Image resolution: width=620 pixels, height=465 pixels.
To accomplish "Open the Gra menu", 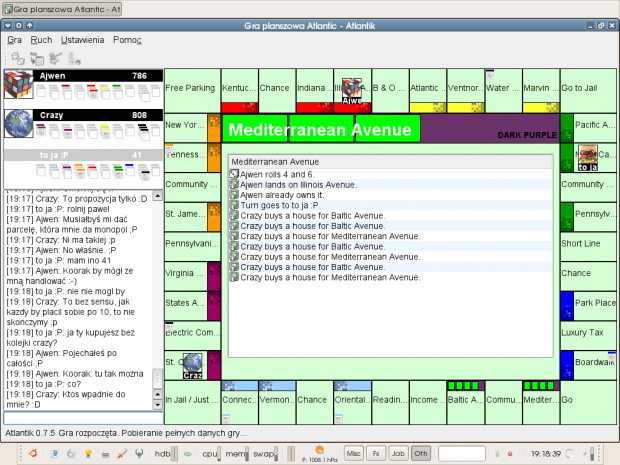I will pos(14,40).
